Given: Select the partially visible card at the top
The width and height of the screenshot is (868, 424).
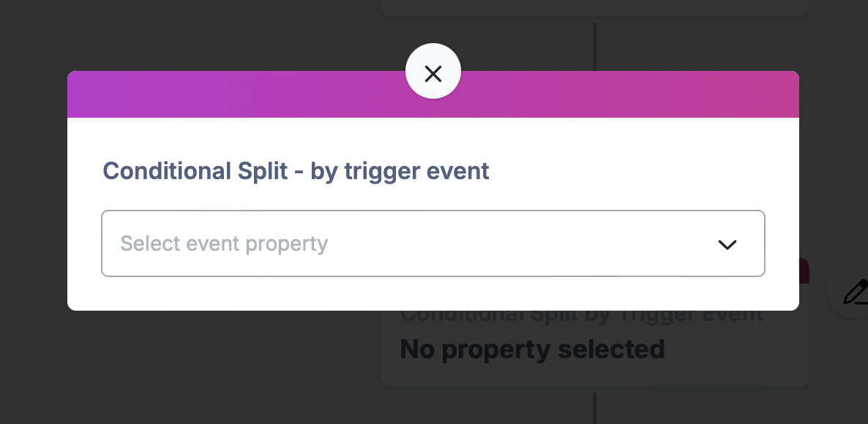Looking at the screenshot, I should (x=594, y=7).
